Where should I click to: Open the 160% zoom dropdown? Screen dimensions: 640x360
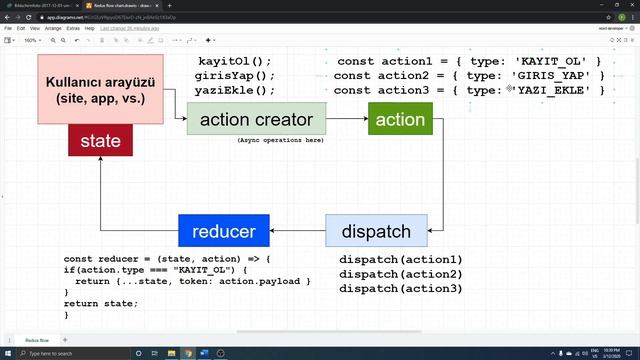[33, 40]
